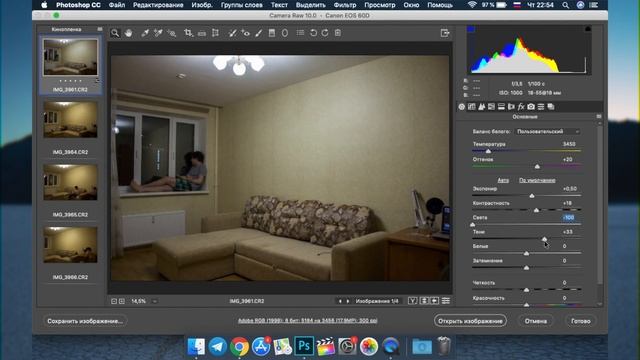Select the Color Sampler tool
Screen dimensions: 640x360
158,33
